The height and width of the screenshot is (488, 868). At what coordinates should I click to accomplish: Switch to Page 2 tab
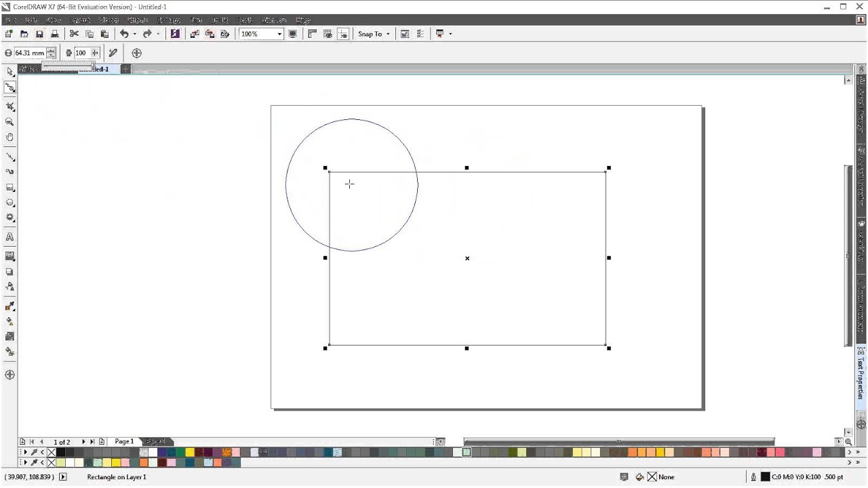[x=155, y=442]
